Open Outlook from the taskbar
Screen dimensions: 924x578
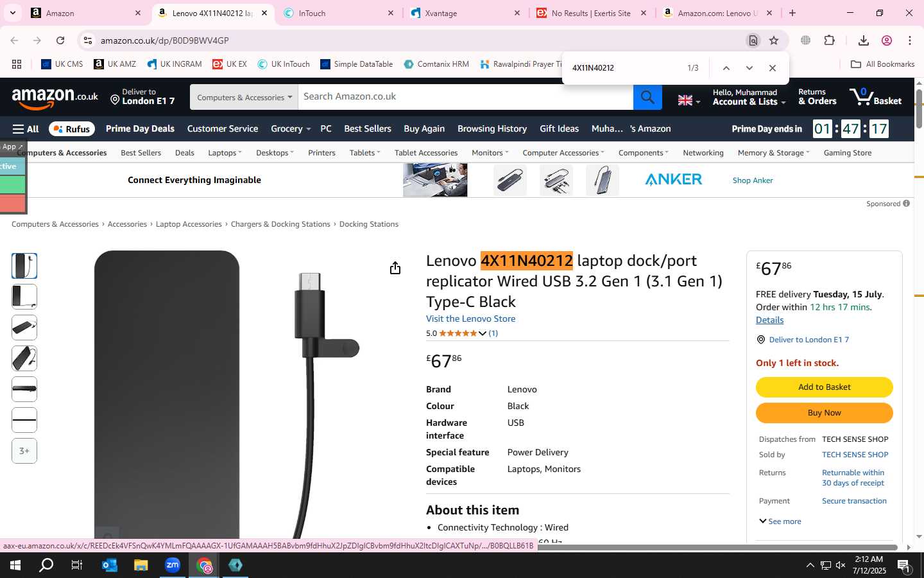pyautogui.click(x=110, y=565)
